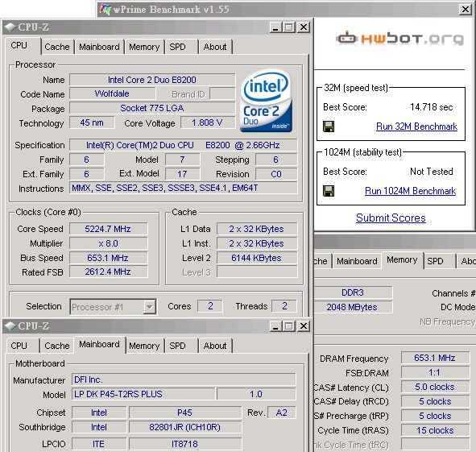Click the Specification E8200 text field
476x452 pixels.
[x=184, y=145]
